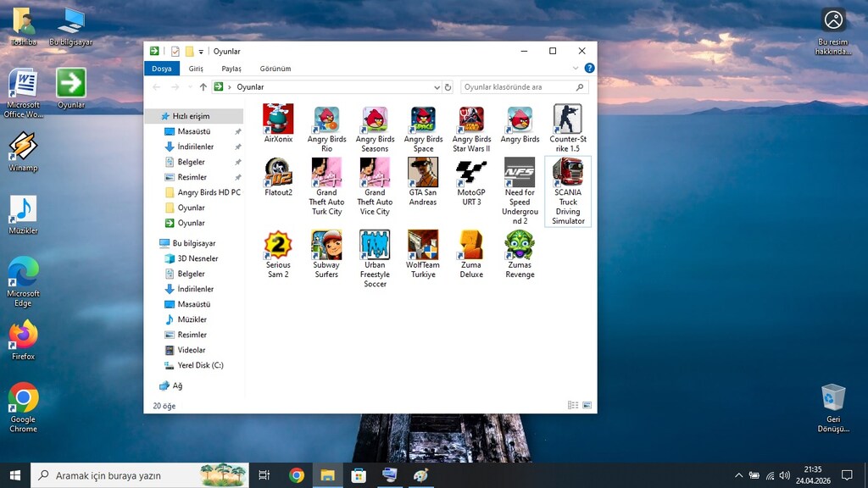868x488 pixels.
Task: Select Grand Theft Auto Turk City shortcut
Action: [x=326, y=186]
